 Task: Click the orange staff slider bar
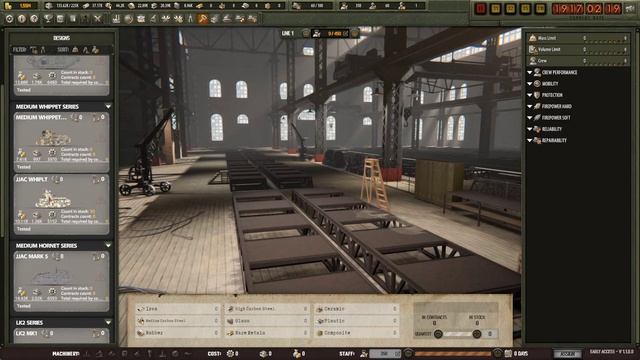452,353
